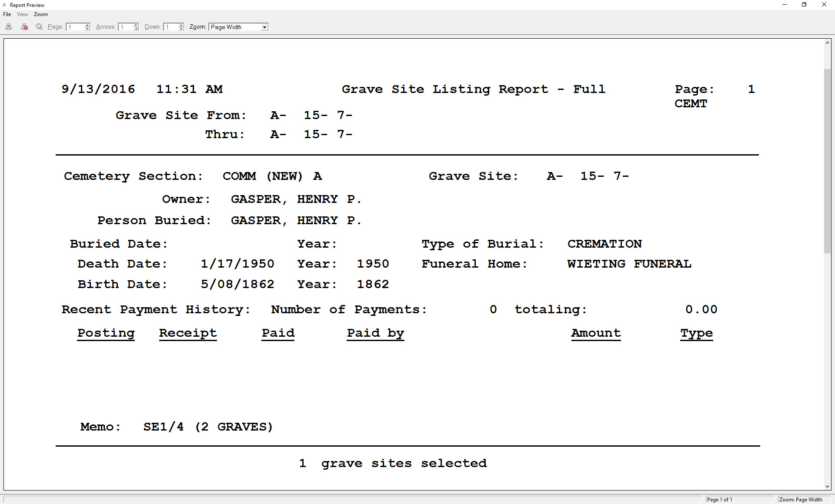This screenshot has height=504, width=835.
Task: Click the 'Amount' column header
Action: click(x=596, y=333)
